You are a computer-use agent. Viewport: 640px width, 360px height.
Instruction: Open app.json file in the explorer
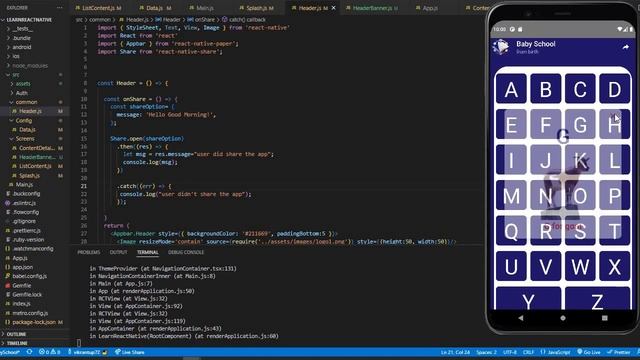[x=22, y=267]
